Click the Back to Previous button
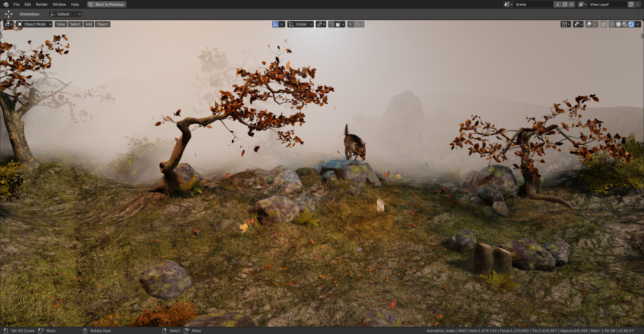Viewport: 644px width, 334px height. click(x=107, y=4)
